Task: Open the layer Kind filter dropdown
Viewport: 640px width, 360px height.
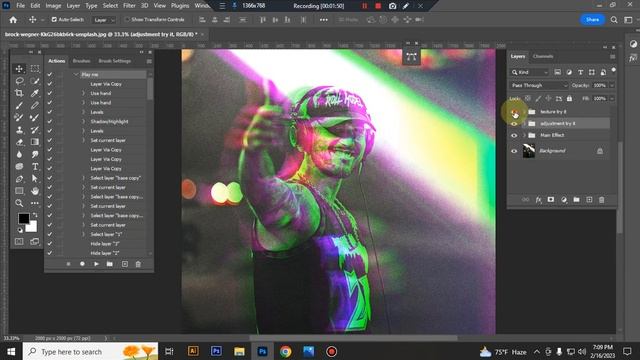Action: [529, 72]
